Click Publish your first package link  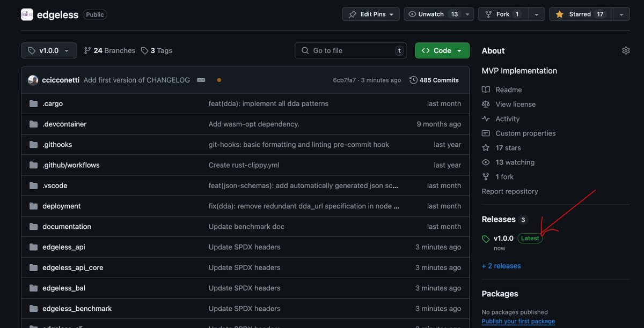tap(518, 321)
